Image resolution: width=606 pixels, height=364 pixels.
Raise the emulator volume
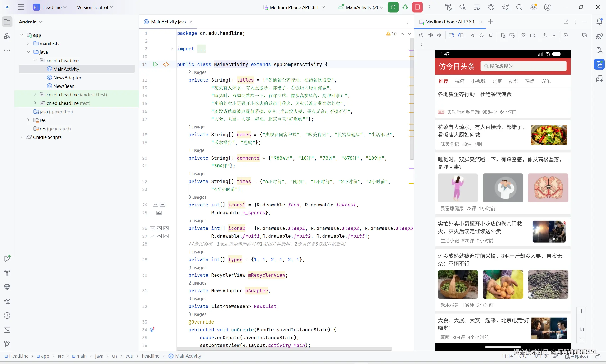pyautogui.click(x=430, y=35)
